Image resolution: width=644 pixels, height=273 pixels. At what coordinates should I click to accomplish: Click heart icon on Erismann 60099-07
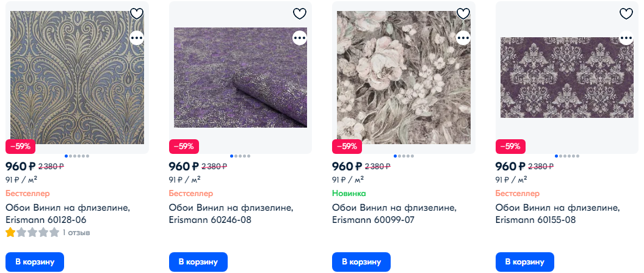point(463,13)
